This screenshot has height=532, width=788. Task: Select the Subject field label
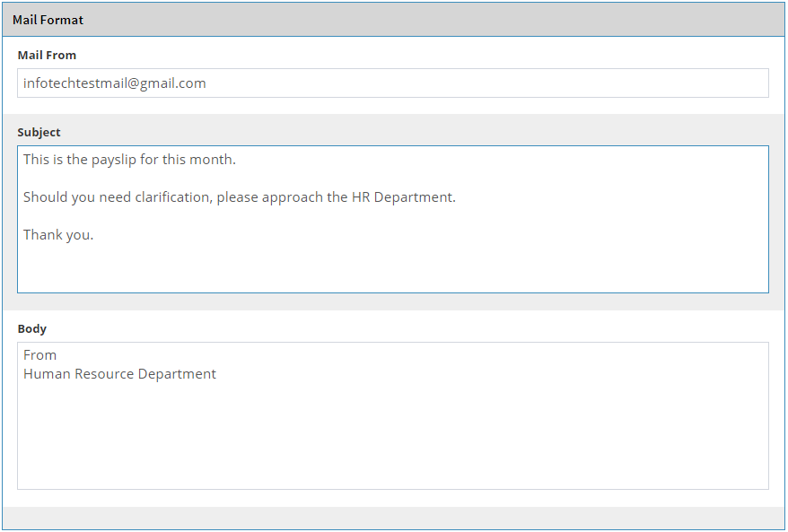[x=39, y=132]
